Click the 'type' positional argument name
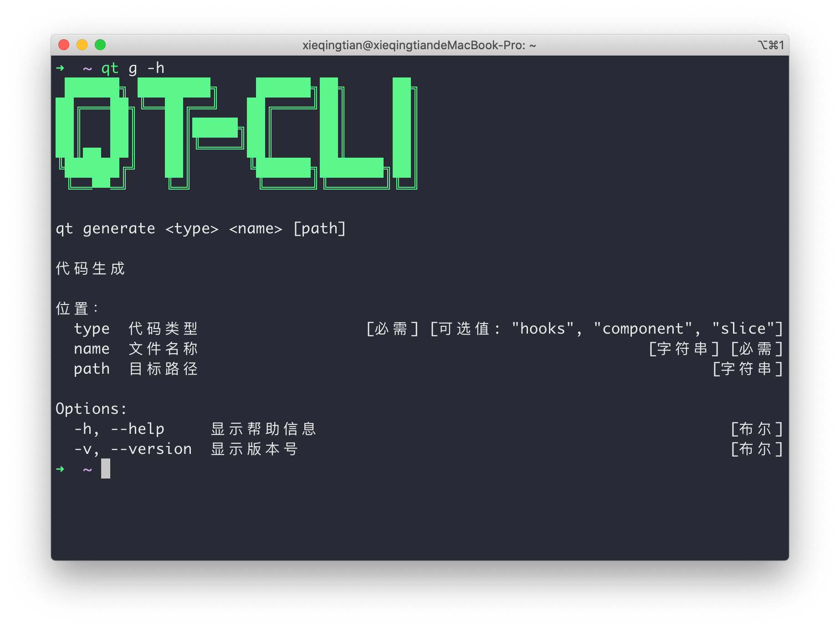The width and height of the screenshot is (840, 628). (92, 329)
